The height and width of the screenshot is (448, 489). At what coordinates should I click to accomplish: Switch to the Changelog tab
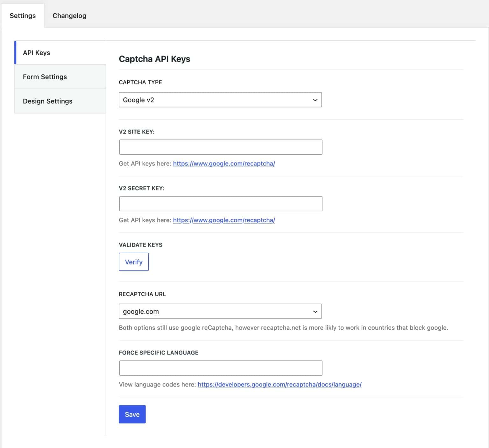69,15
